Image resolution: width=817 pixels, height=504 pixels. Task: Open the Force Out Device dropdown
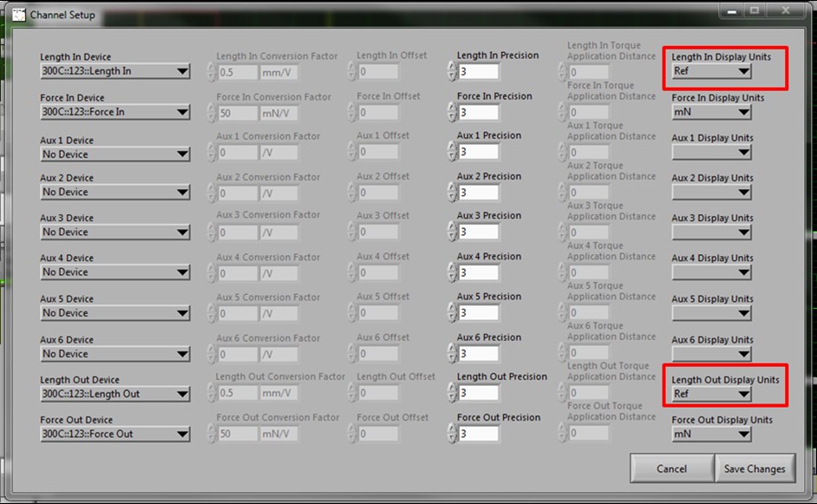click(x=115, y=434)
